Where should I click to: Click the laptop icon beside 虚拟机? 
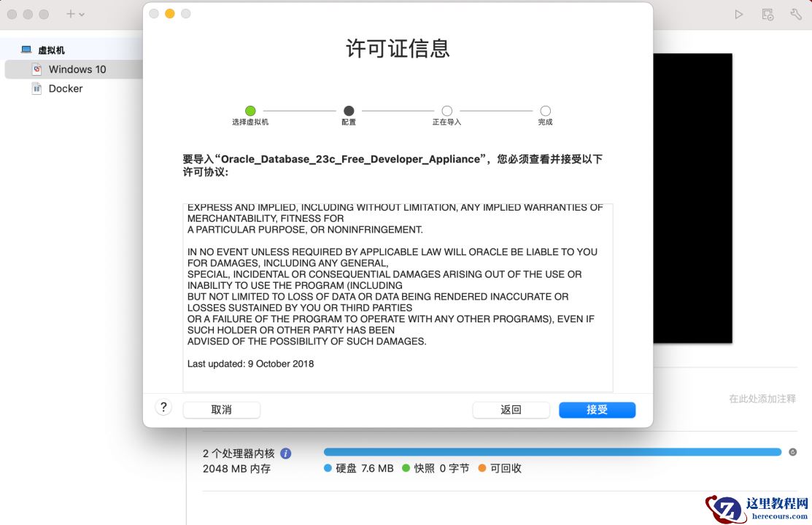[x=26, y=50]
